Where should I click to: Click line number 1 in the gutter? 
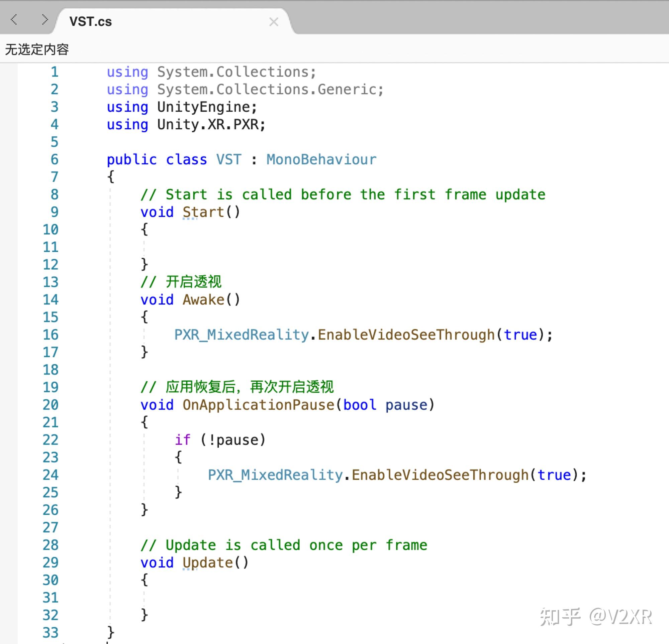click(54, 72)
